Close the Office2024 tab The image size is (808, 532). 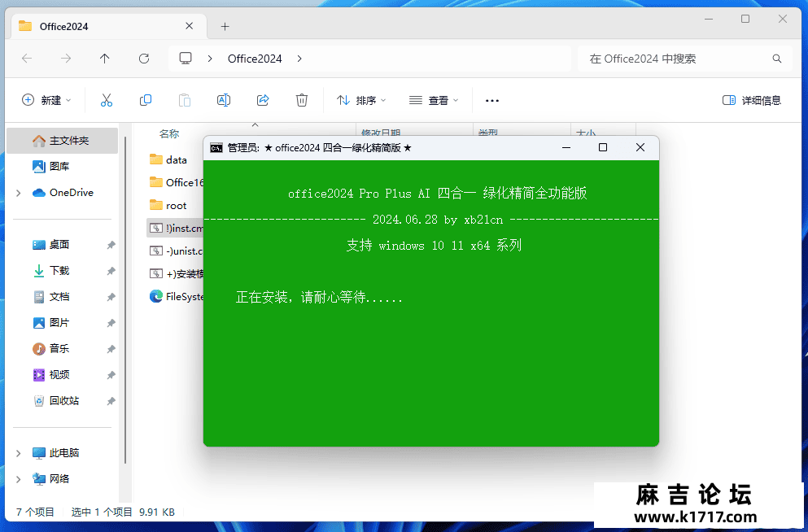pyautogui.click(x=189, y=26)
